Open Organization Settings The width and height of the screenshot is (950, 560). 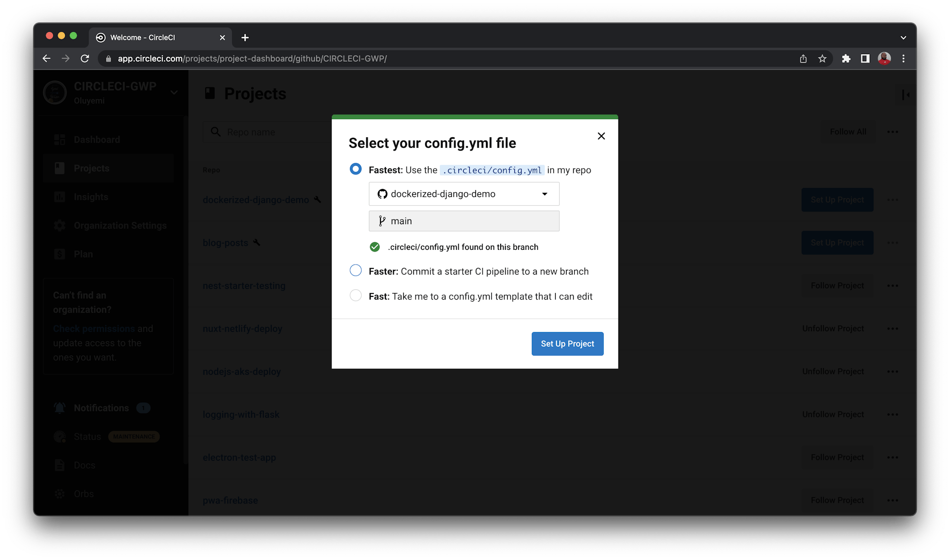(120, 225)
